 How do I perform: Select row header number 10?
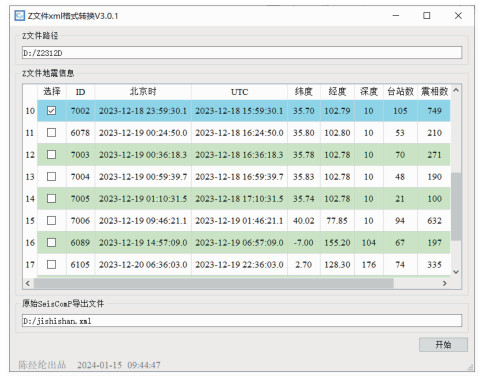coord(30,111)
